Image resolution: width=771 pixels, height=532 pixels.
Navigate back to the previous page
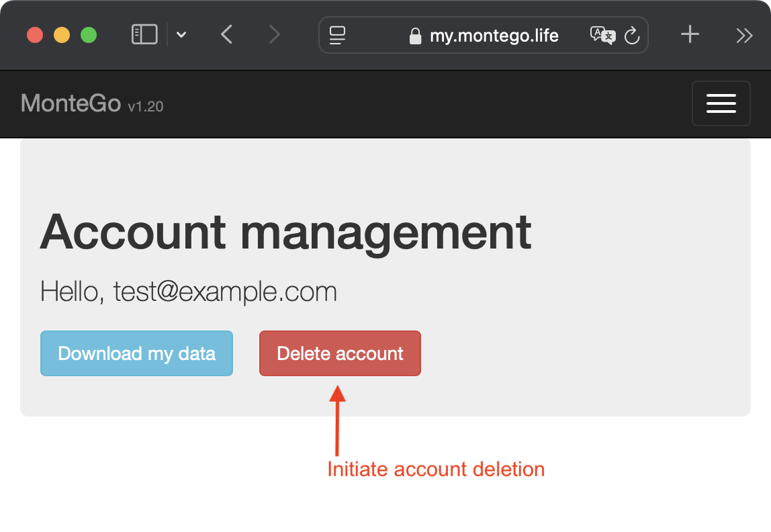(226, 34)
